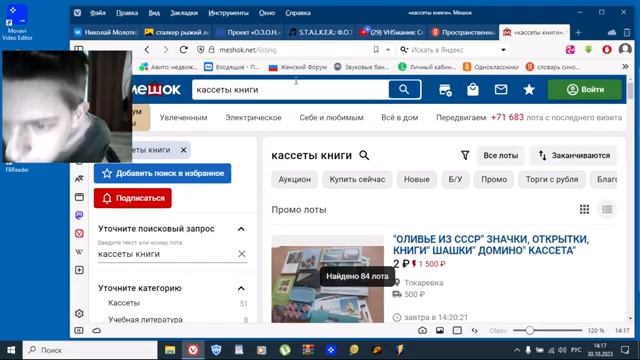Click the Войти login button
Screen dimensions: 640x360
pos(585,89)
